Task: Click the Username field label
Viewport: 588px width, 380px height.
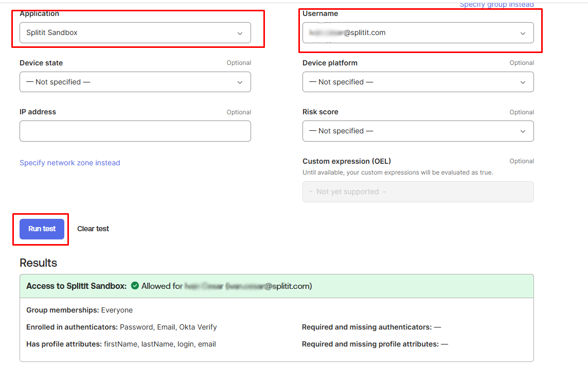Action: [x=320, y=13]
